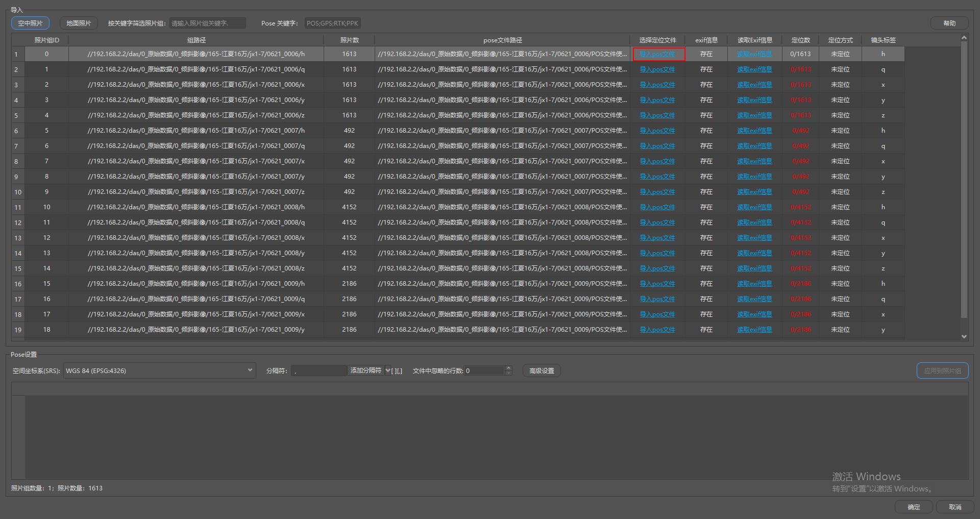Click 导入pos文件 link for photo group ID 5
Viewport: 980px width, 519px height.
click(x=657, y=131)
